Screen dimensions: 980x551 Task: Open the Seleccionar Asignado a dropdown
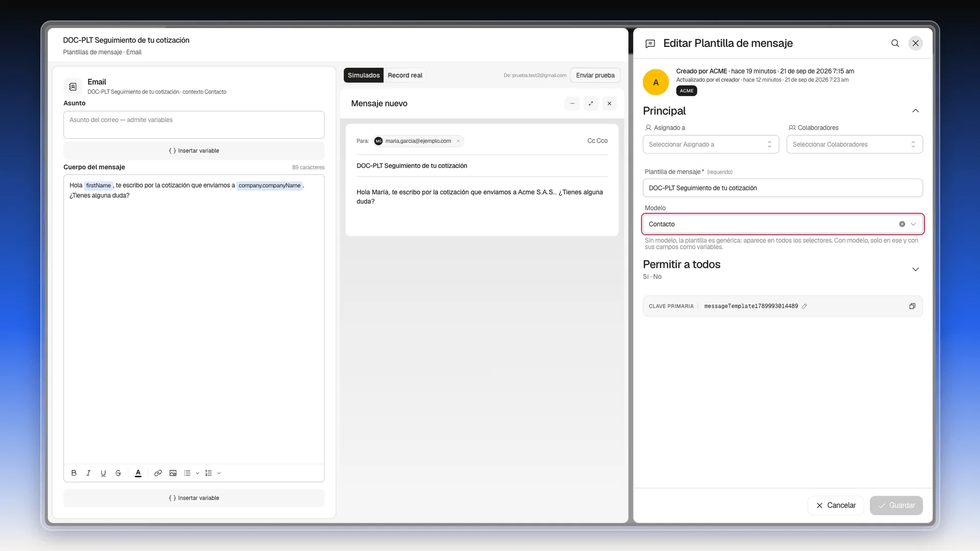click(710, 144)
